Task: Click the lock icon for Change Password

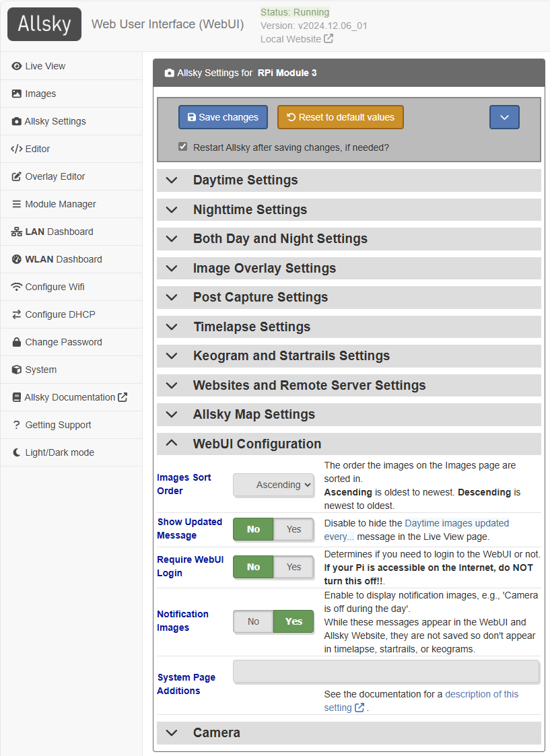Action: 17,342
